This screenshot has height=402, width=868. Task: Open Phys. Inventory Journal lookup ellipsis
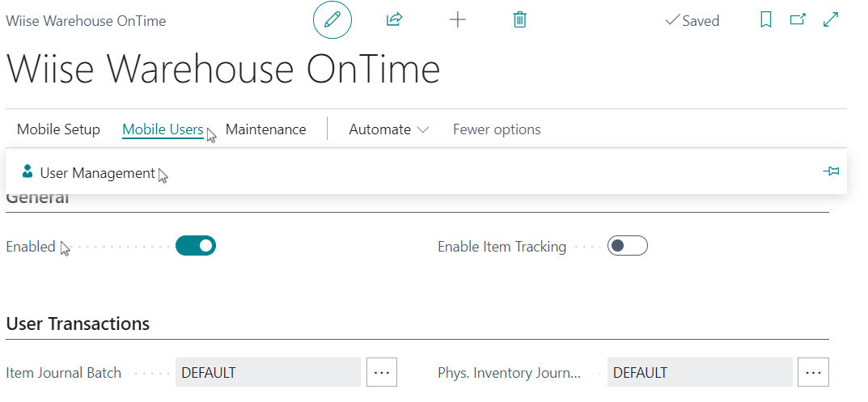[813, 372]
